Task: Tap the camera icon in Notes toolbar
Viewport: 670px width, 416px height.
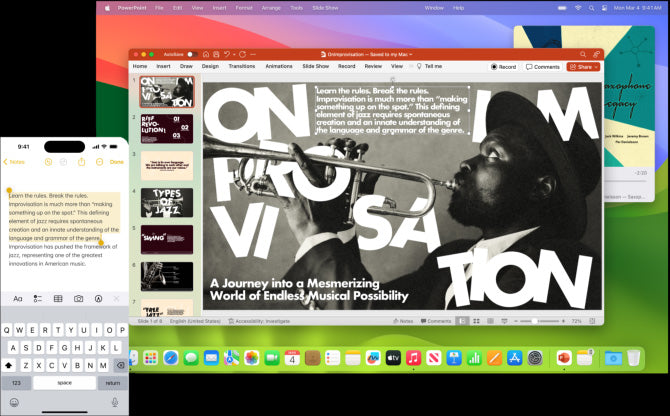Action: pyautogui.click(x=78, y=298)
